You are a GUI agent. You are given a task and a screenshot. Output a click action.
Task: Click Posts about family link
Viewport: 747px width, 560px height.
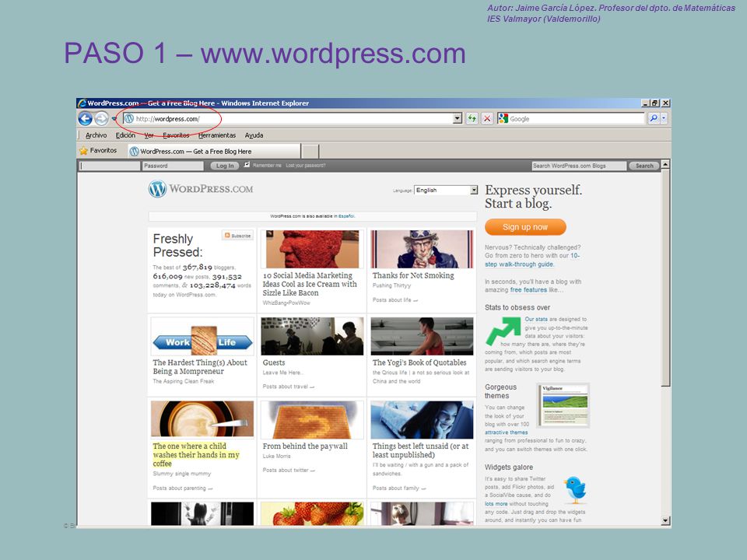(x=399, y=488)
